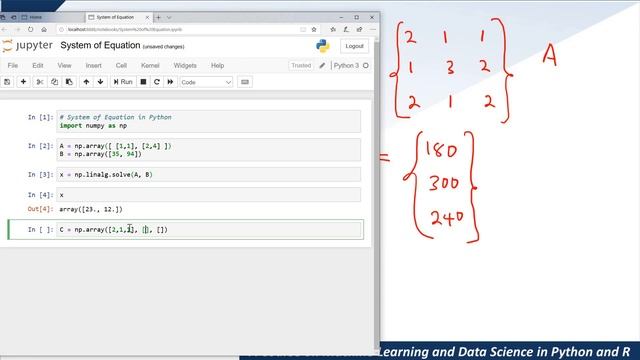Open the Kernel menu
640x360 pixels.
click(x=150, y=65)
